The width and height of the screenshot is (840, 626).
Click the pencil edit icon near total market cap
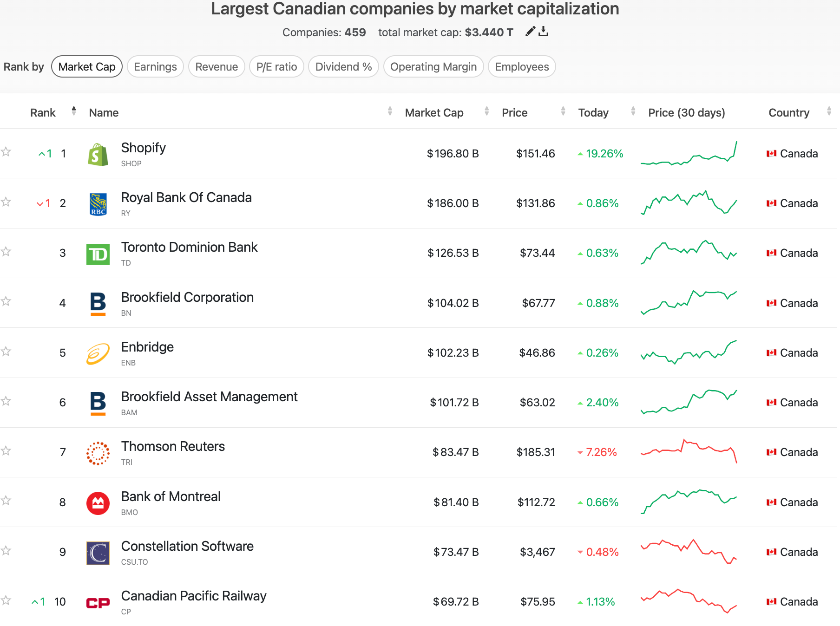pyautogui.click(x=530, y=32)
